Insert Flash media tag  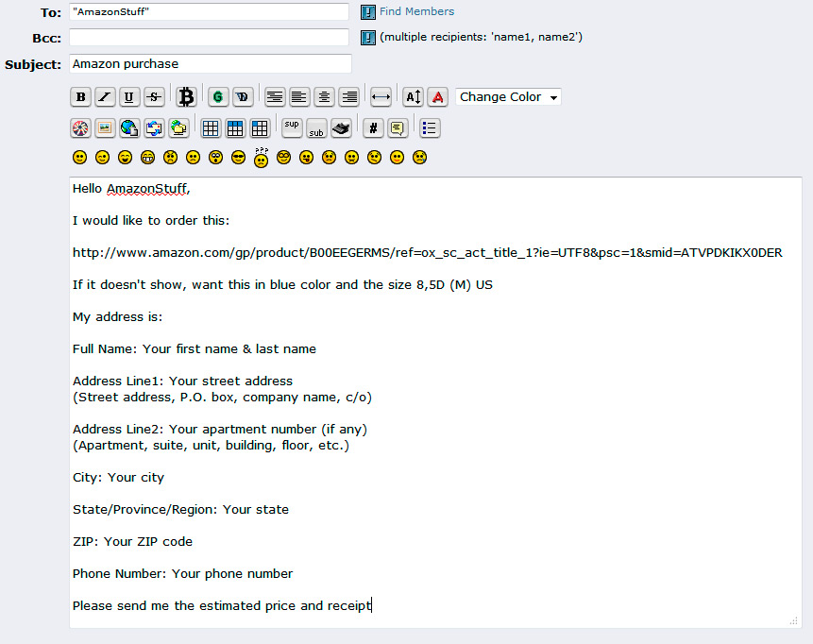pyautogui.click(x=80, y=128)
